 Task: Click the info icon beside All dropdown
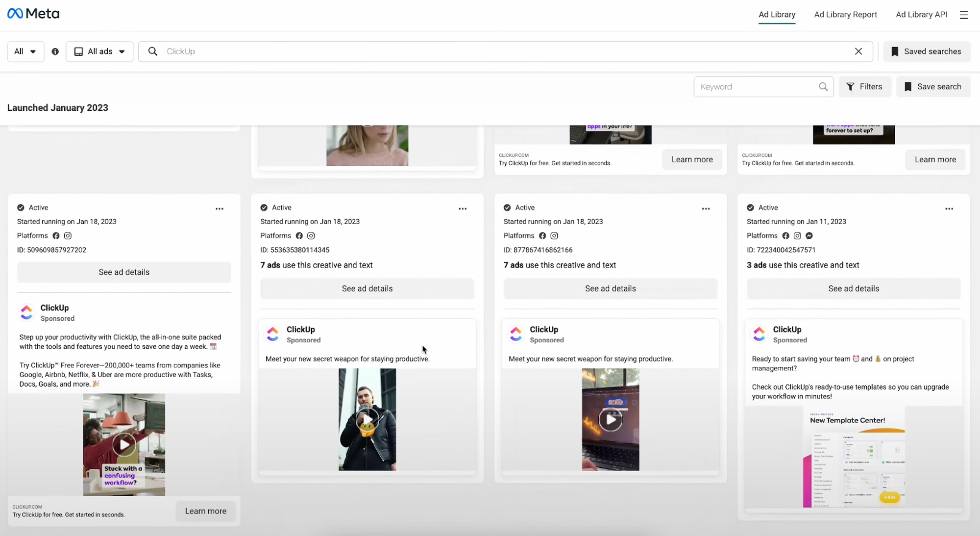tap(55, 51)
